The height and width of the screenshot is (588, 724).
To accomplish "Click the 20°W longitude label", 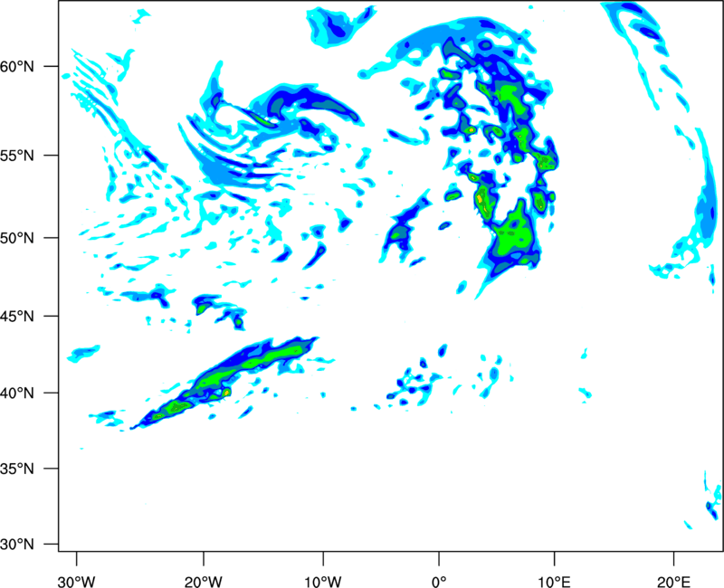I will (204, 582).
